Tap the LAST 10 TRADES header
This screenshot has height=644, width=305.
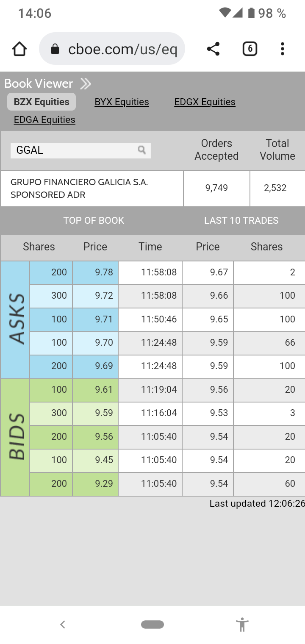tap(241, 220)
